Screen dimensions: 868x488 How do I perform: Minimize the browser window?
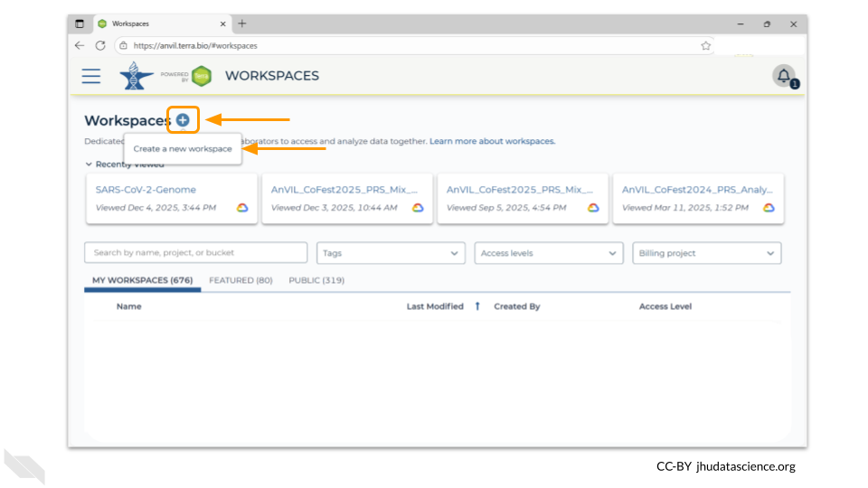pyautogui.click(x=741, y=23)
